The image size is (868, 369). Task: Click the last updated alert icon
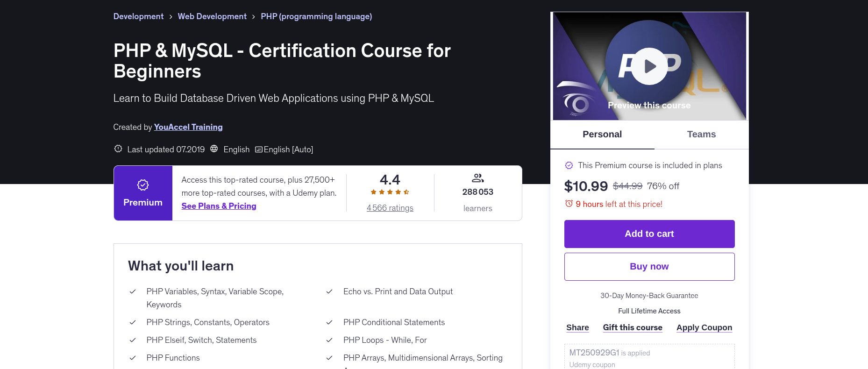[x=118, y=149]
